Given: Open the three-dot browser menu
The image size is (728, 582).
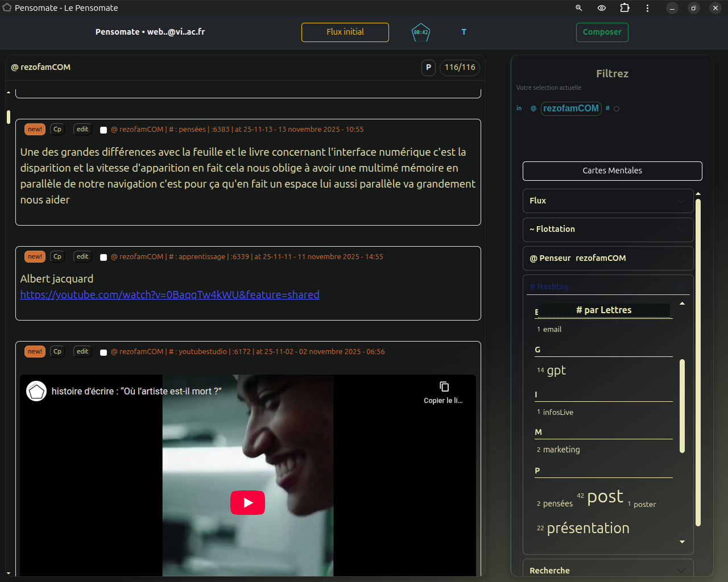Looking at the screenshot, I should pos(647,8).
